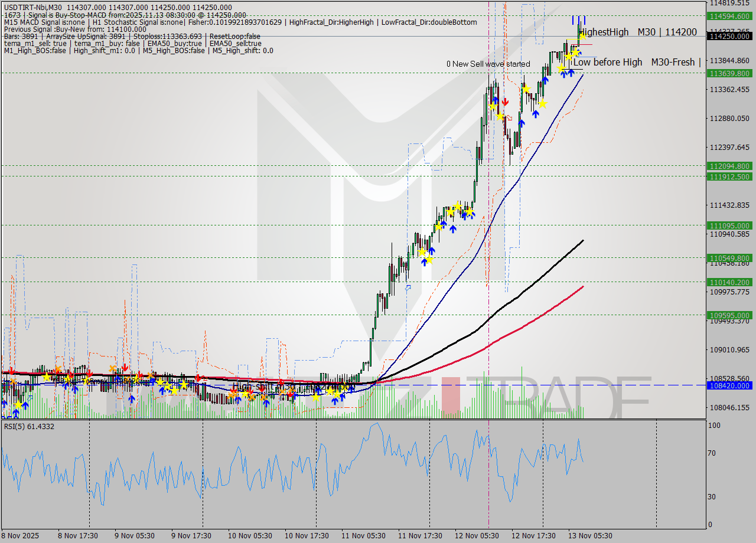Click the yellow star near the 111432 level
756x543 pixels.
point(458,207)
